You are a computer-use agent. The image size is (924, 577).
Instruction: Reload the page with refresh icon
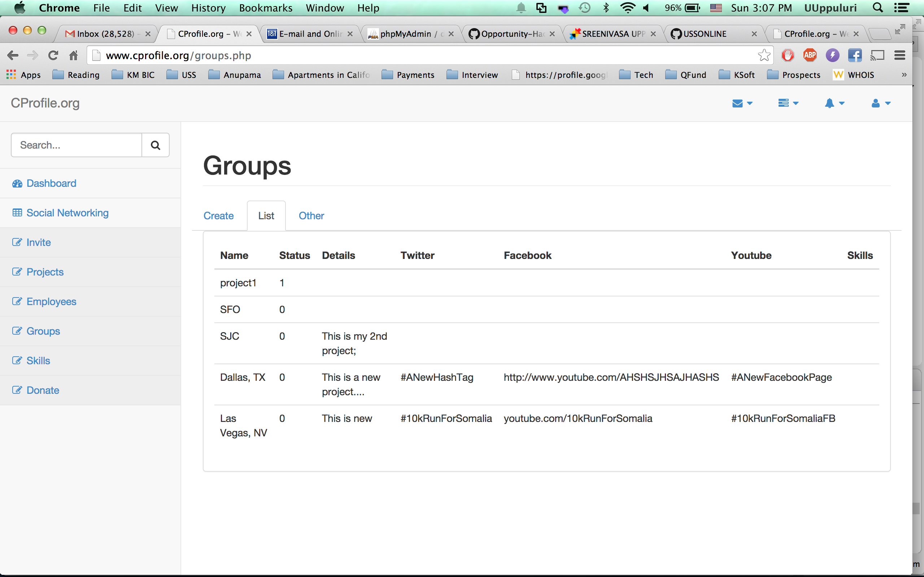53,56
